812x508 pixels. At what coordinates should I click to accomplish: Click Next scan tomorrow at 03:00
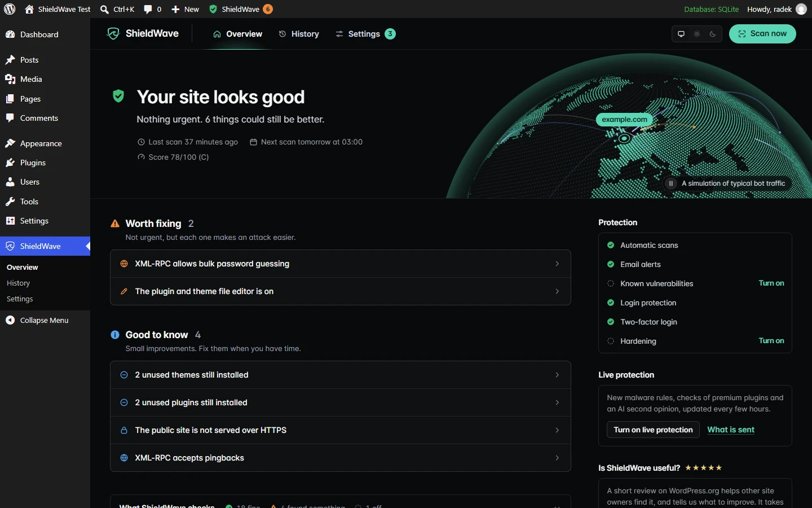click(306, 142)
